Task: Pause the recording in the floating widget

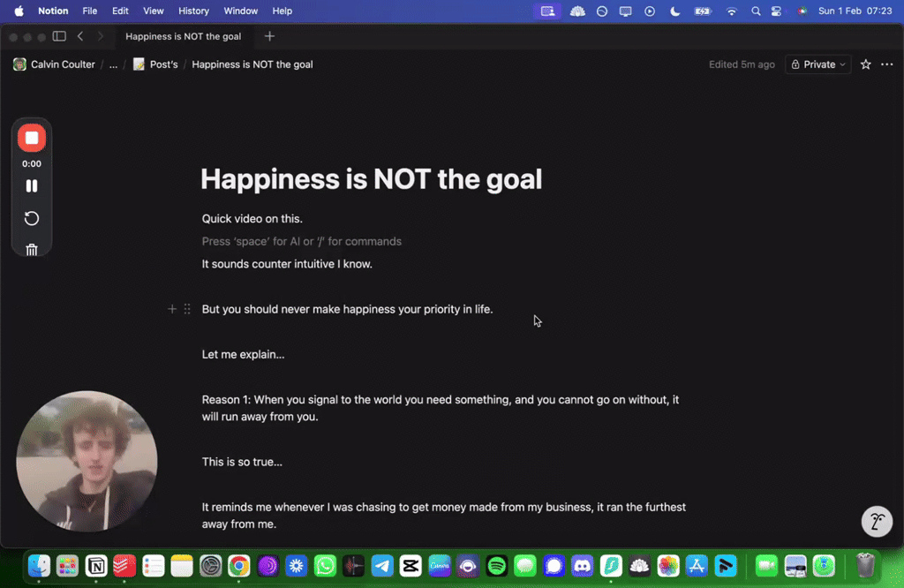Action: click(x=32, y=185)
